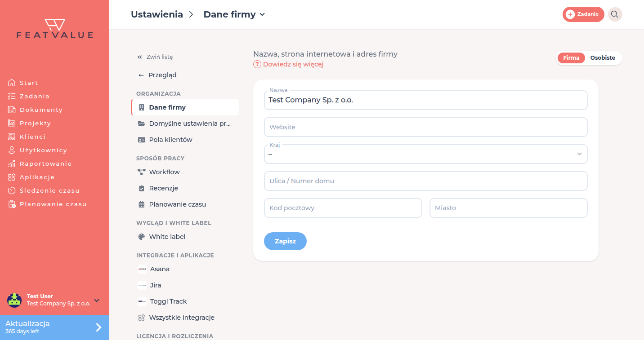Click the Zapisz button
644x340 pixels.
285,241
